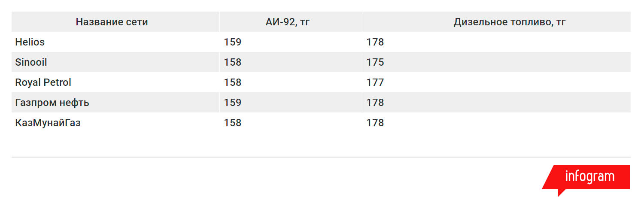Select the Royal Petrol name cell
The image size is (644, 197).
[43, 82]
